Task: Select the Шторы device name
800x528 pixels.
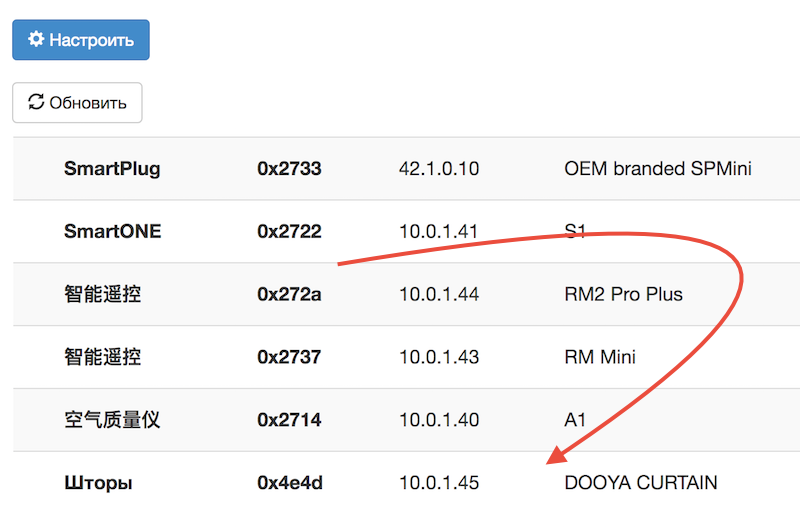Action: pyautogui.click(x=98, y=483)
